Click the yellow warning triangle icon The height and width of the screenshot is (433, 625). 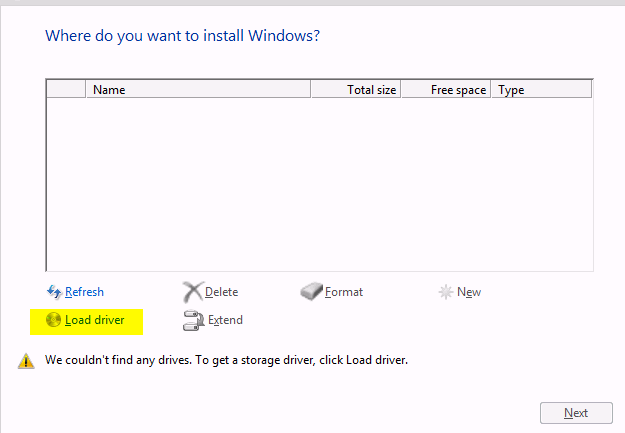[26, 361]
